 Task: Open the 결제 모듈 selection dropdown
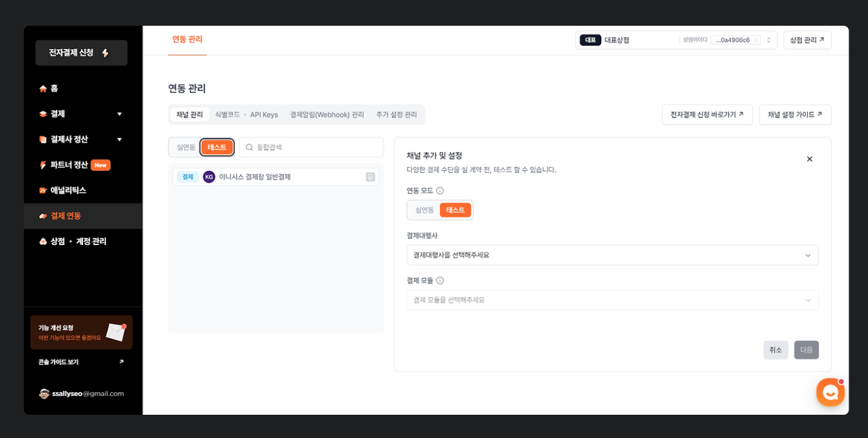(613, 300)
